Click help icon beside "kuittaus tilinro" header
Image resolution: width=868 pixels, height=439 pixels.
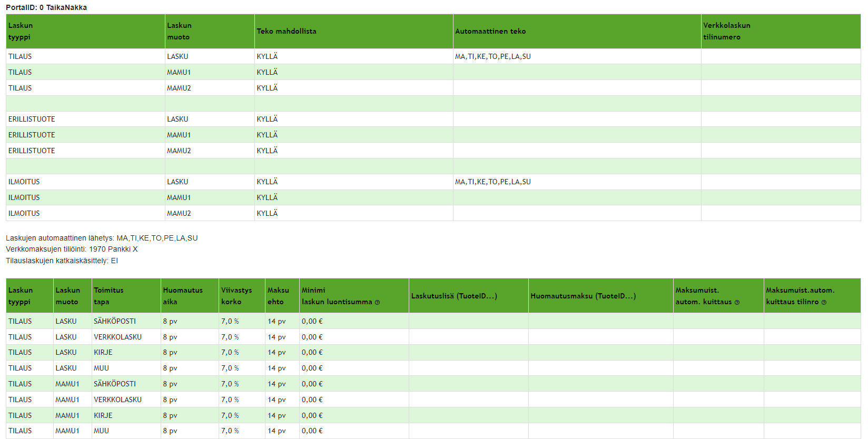[x=824, y=303]
